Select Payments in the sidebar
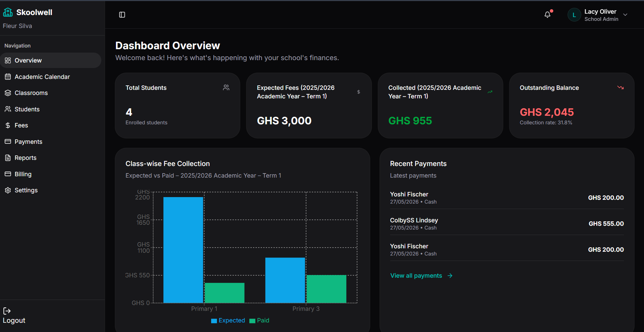This screenshot has width=644, height=332. pyautogui.click(x=50, y=141)
